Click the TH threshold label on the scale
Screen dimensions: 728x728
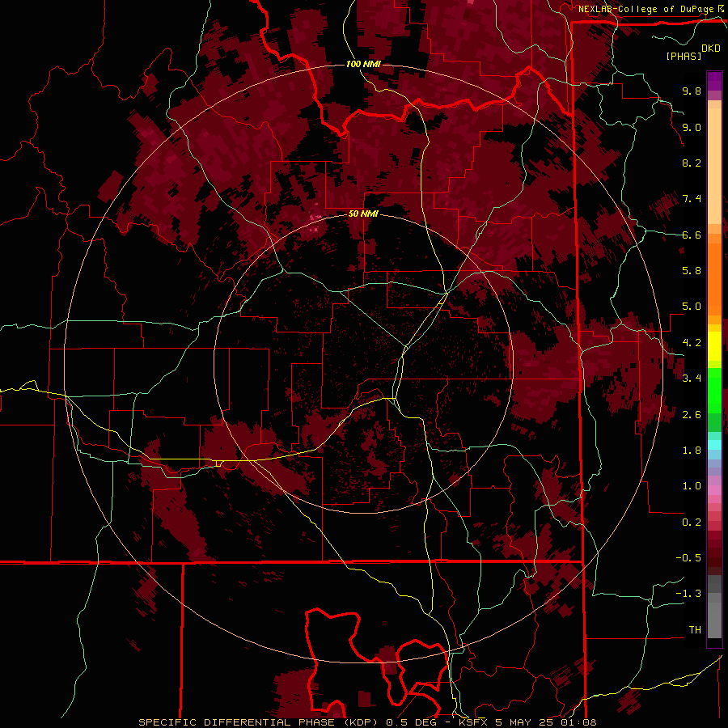coord(695,630)
